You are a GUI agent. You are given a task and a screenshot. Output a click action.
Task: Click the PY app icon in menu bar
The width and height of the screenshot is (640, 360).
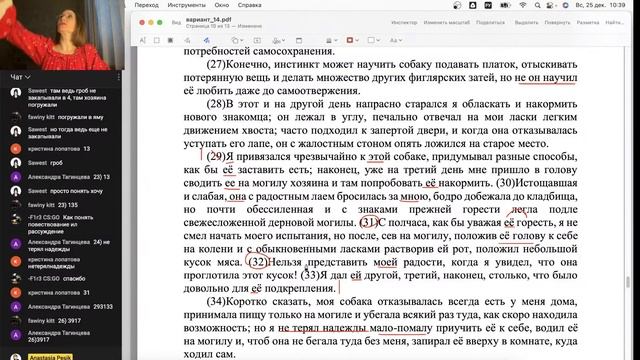click(x=488, y=5)
